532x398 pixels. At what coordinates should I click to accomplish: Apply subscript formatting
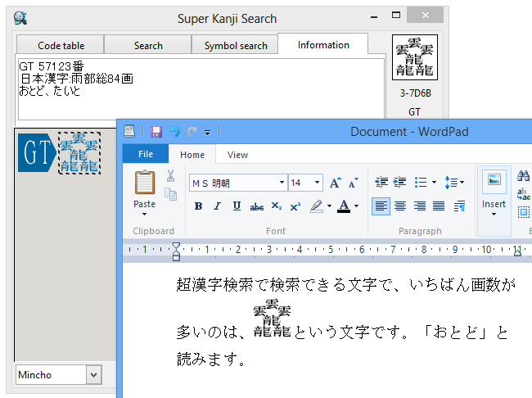coord(277,206)
